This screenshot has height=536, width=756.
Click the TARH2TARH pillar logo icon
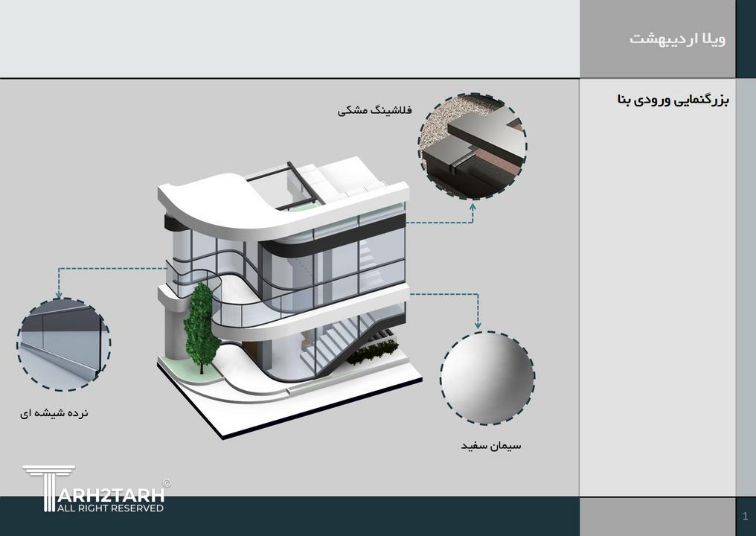(48, 485)
